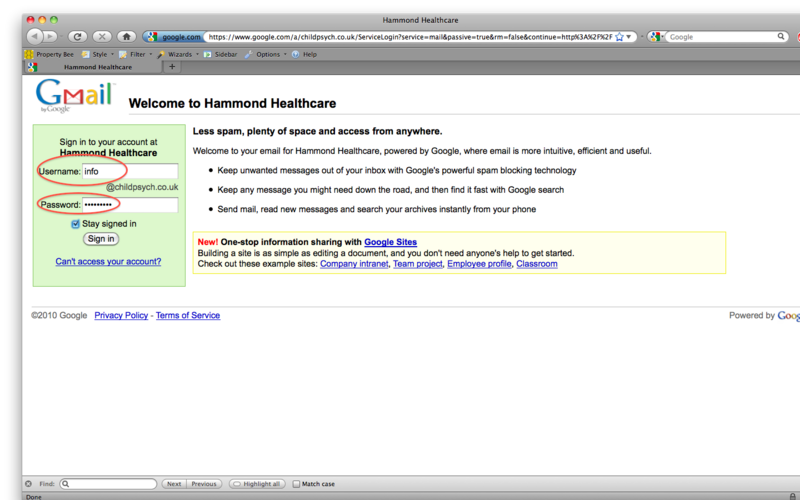Click into the Find text field
This screenshot has height=500, width=800.
coord(108,484)
